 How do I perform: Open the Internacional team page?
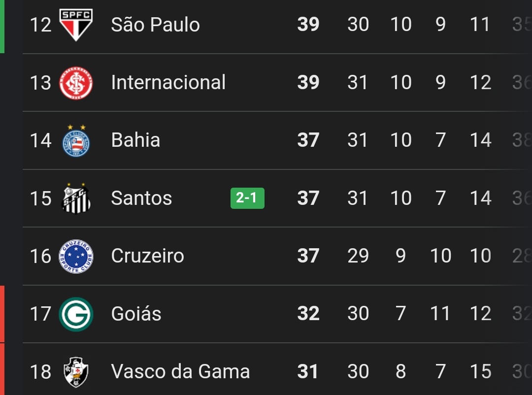[168, 83]
